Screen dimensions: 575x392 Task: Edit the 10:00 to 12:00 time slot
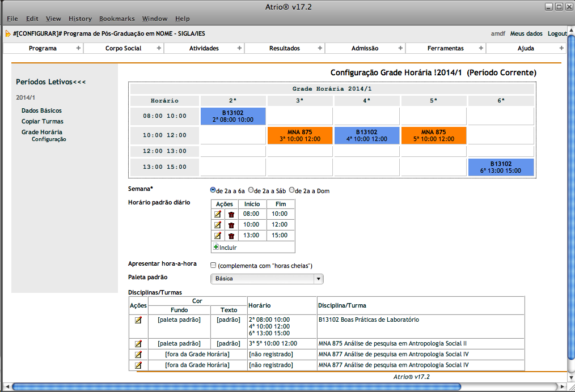click(217, 225)
